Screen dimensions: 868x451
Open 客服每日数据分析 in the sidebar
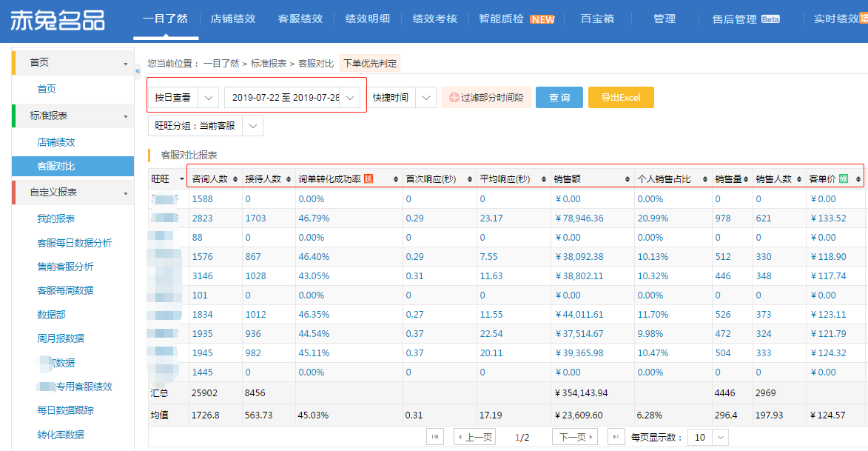coord(75,243)
